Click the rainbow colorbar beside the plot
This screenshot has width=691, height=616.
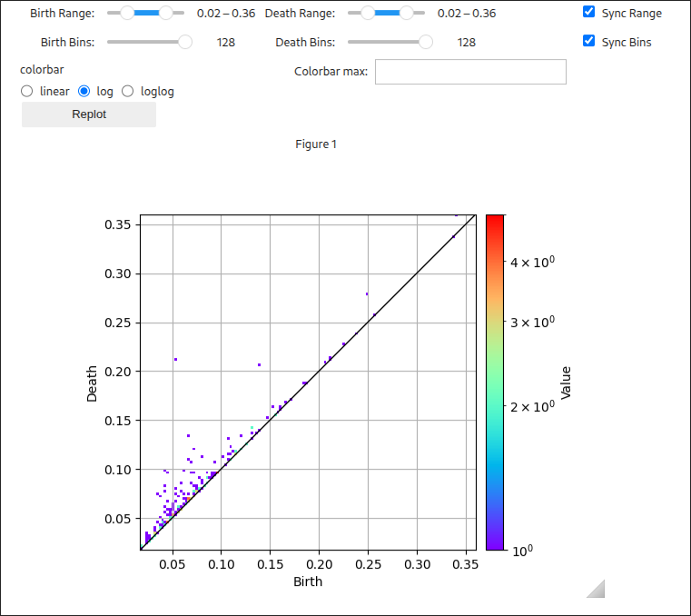[x=495, y=382]
